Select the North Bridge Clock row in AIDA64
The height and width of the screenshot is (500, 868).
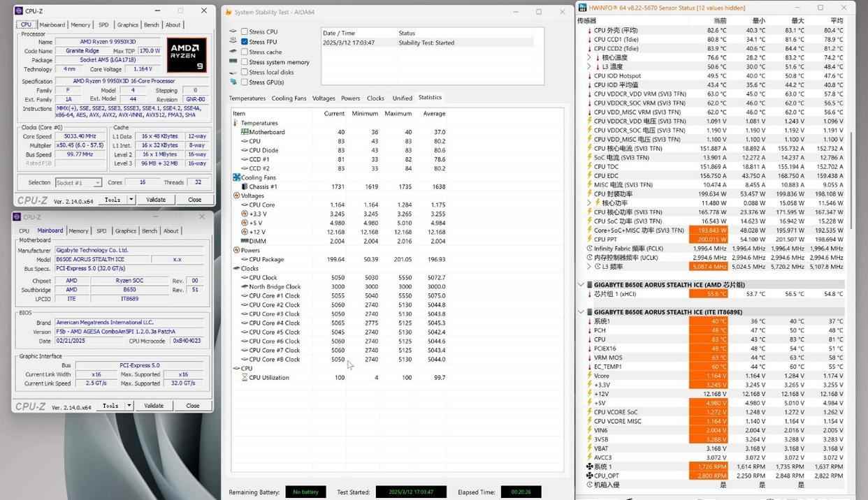tap(338, 286)
